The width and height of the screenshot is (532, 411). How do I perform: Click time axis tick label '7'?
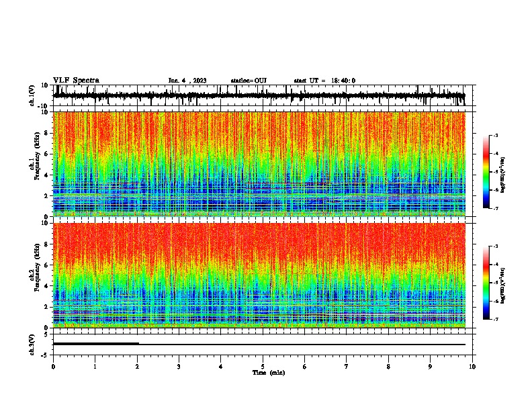347,367
